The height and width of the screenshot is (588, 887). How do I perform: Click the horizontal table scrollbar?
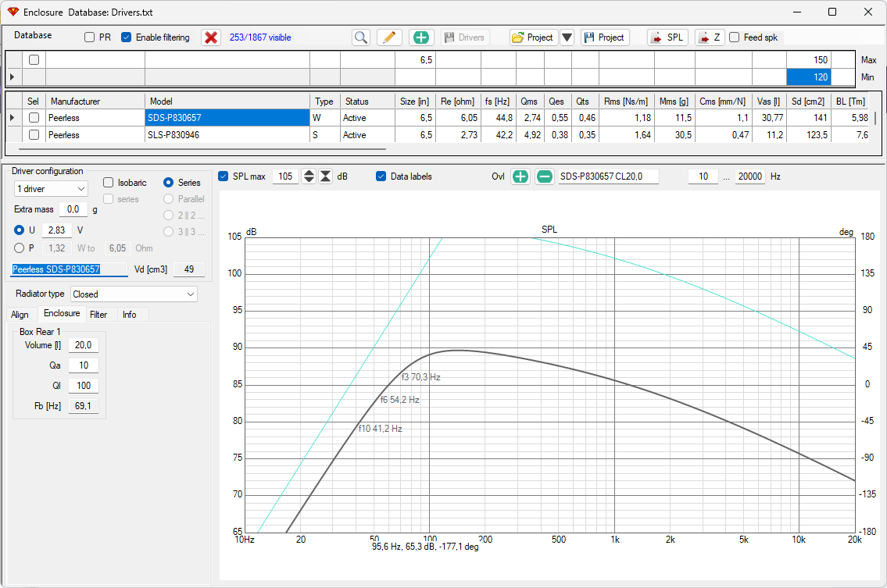202,149
